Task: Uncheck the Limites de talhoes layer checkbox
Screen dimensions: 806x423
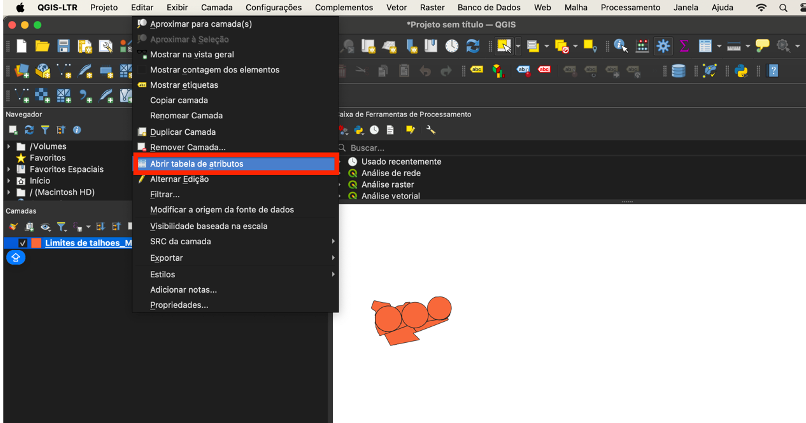Action: 23,243
